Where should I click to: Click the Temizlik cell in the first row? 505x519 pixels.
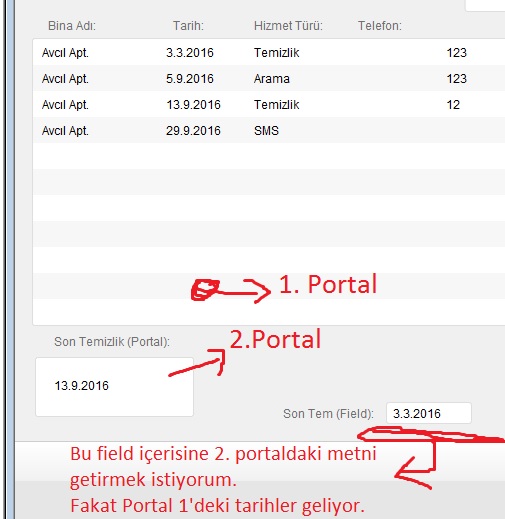[x=276, y=53]
